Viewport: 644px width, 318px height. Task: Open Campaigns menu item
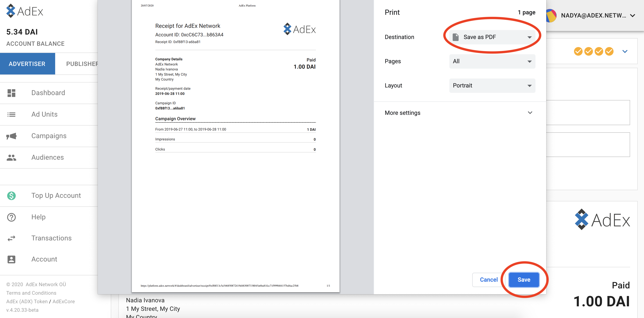tap(48, 136)
